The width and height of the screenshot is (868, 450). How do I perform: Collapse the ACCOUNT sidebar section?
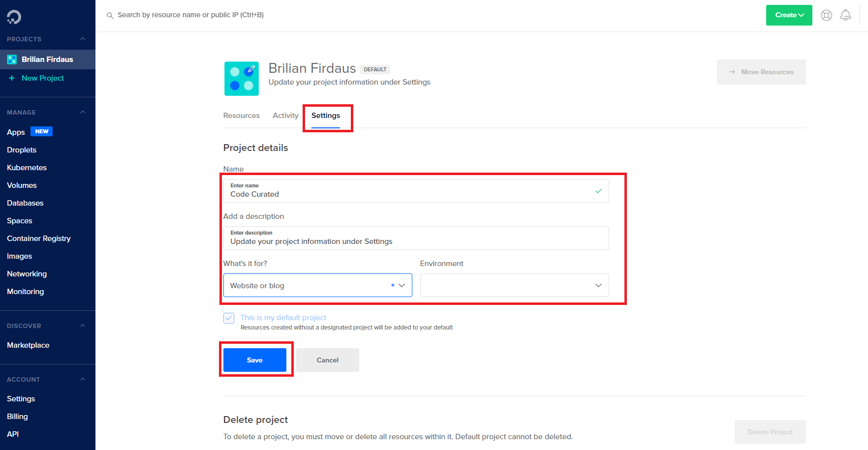[83, 379]
